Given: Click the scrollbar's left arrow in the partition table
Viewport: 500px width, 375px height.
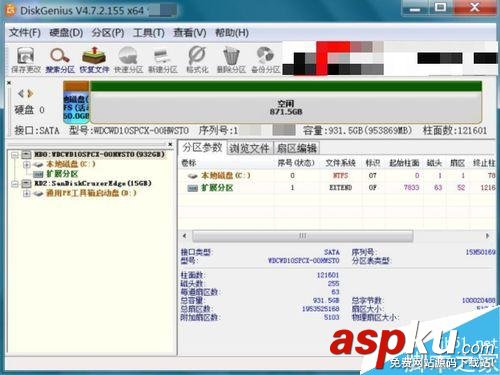Looking at the screenshot, I should (x=184, y=236).
